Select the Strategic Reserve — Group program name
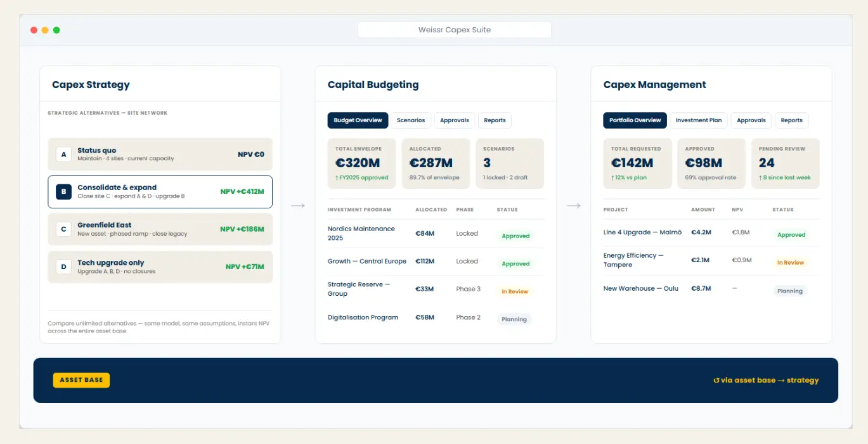868x444 pixels. click(x=359, y=289)
